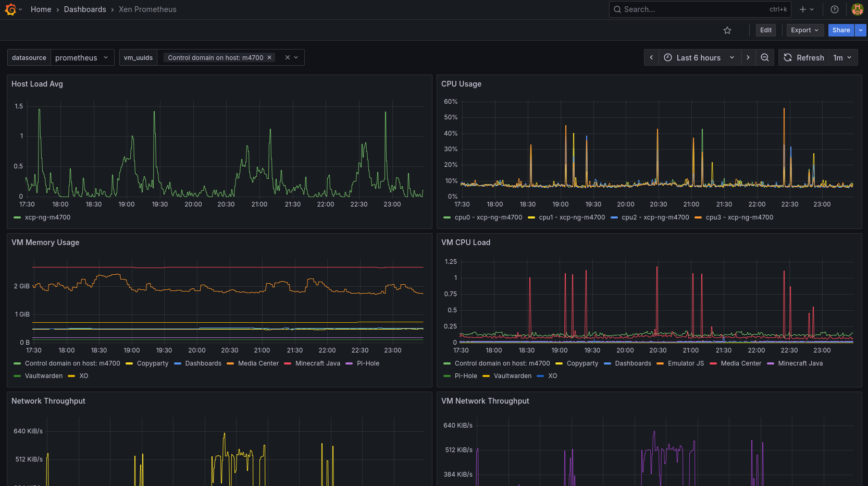The width and height of the screenshot is (868, 486).
Task: Click the Edit button
Action: (765, 30)
